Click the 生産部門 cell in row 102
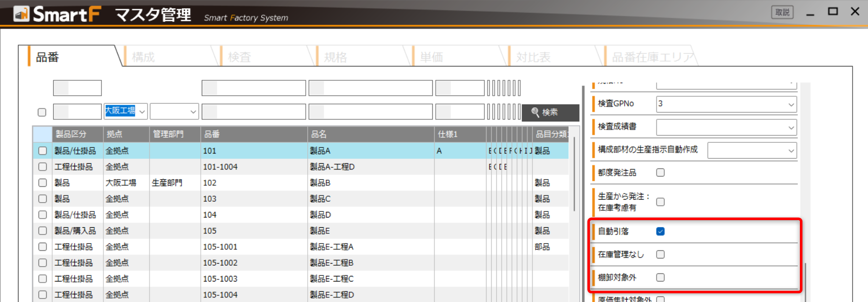Image resolution: width=868 pixels, height=302 pixels. [x=175, y=183]
